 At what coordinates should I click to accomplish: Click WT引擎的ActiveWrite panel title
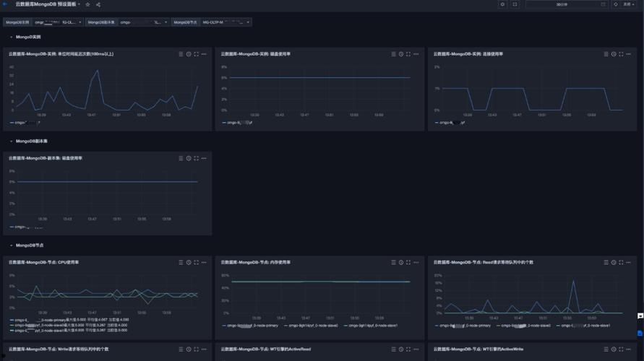pos(478,349)
